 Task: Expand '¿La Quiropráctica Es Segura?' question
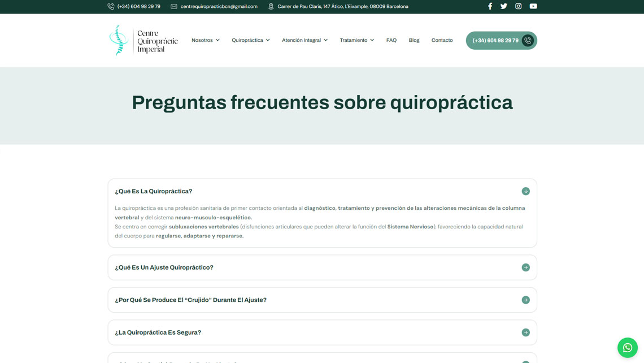pos(525,332)
